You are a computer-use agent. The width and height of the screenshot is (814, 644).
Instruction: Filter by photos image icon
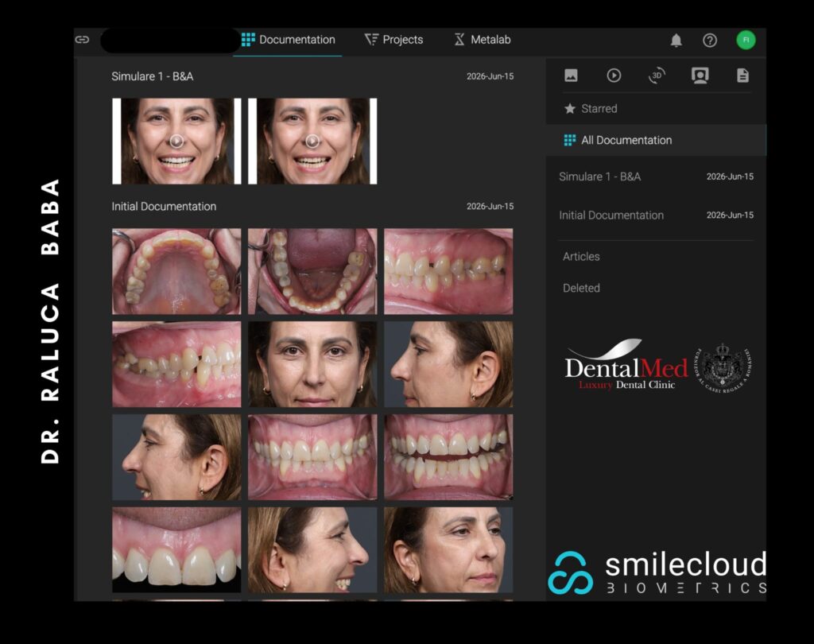[571, 76]
